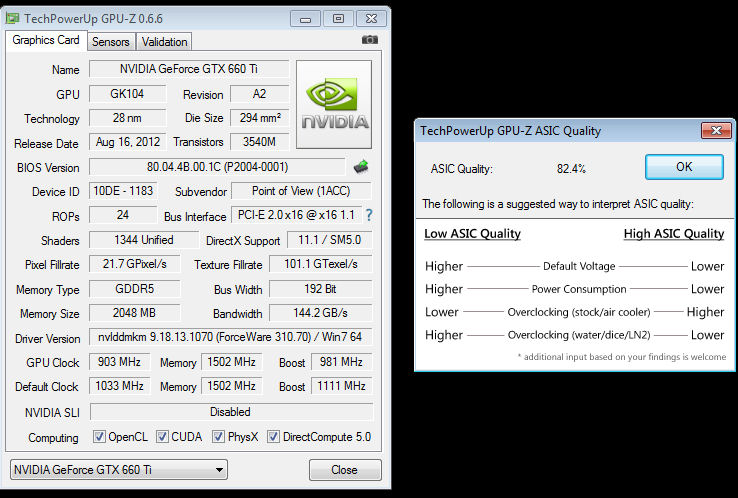Save BIOS using the green chip icon
This screenshot has width=738, height=498.
361,167
